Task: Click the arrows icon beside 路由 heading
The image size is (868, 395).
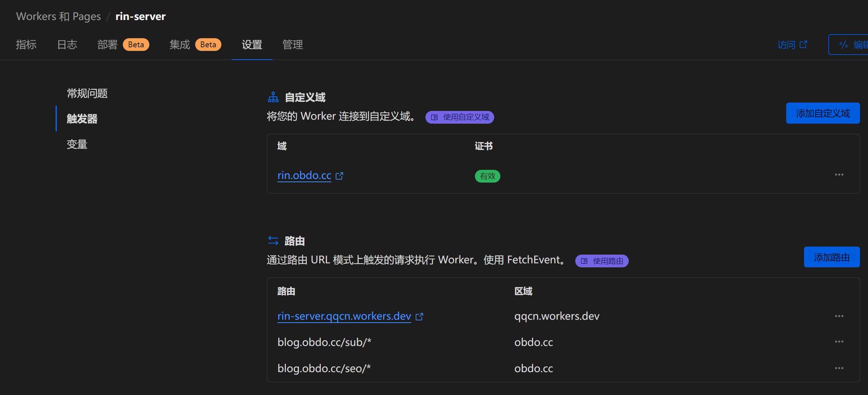Action: point(273,240)
